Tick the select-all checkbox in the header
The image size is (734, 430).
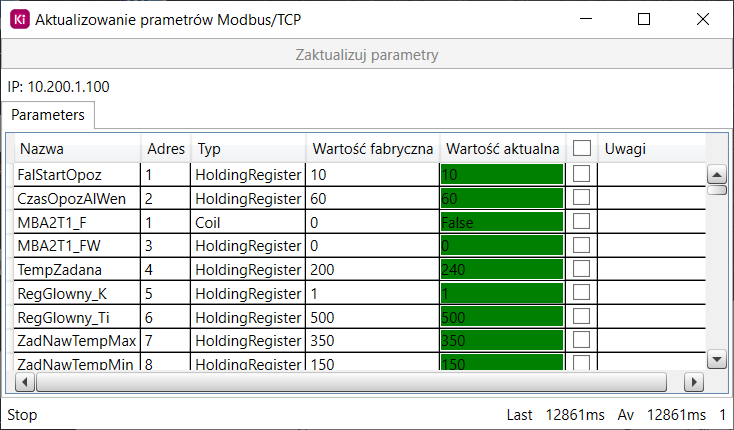pyautogui.click(x=581, y=148)
